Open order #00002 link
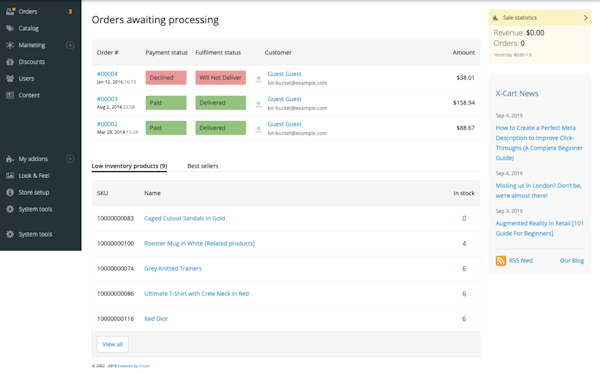 107,124
